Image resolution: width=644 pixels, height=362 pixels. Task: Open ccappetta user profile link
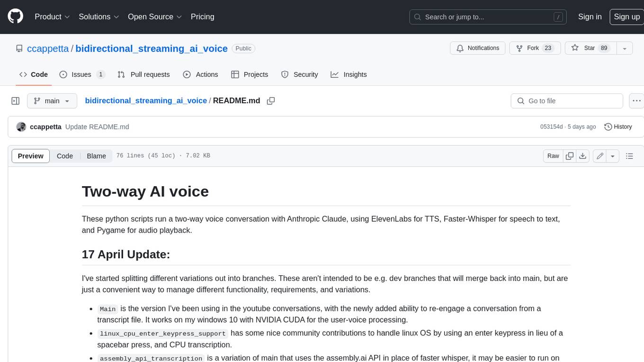tap(48, 48)
